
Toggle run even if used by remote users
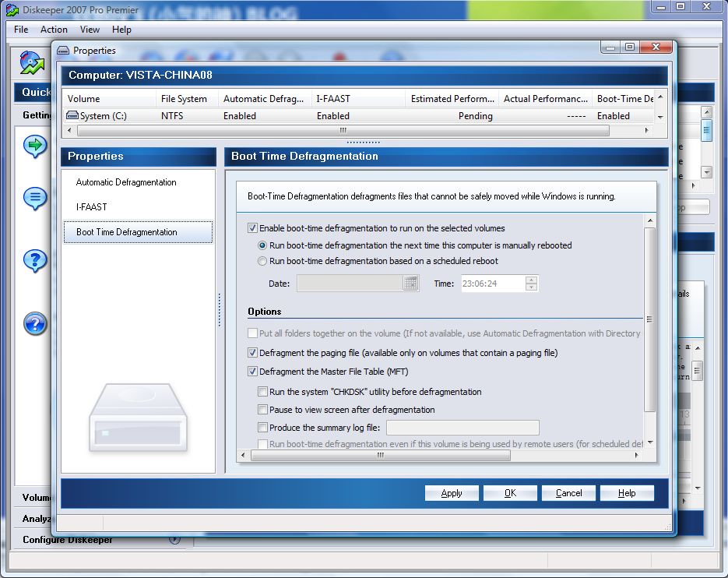click(262, 444)
